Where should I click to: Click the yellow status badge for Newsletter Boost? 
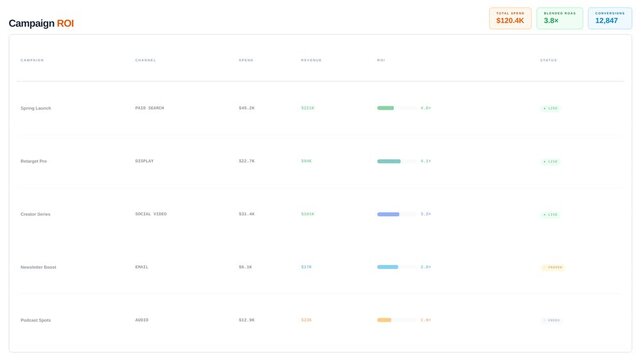pyautogui.click(x=553, y=267)
